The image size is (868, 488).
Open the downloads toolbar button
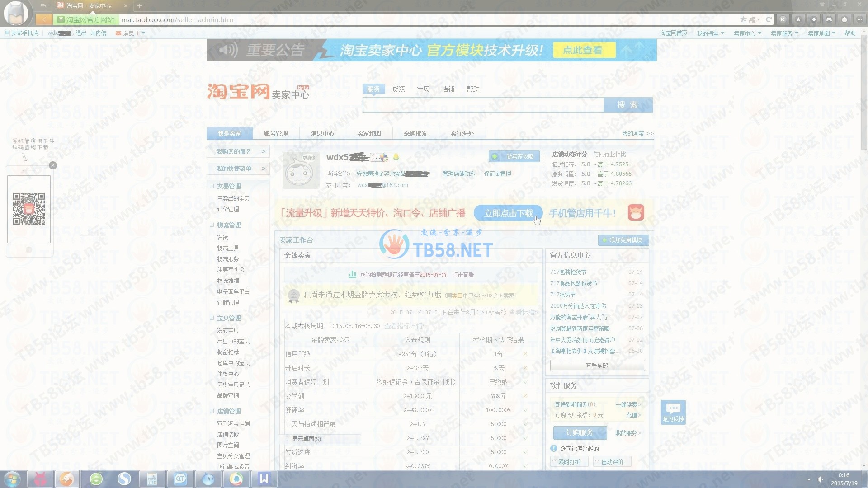tap(814, 19)
